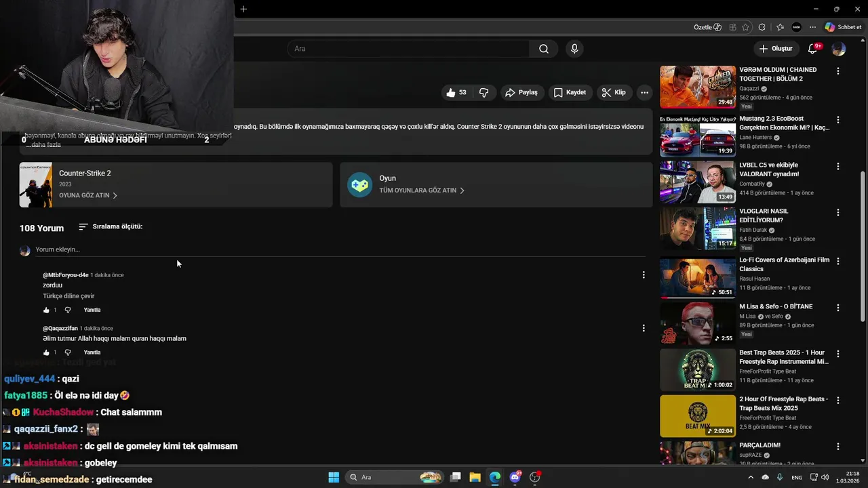Open Counter-Strike 2 game card
Image resolution: width=868 pixels, height=488 pixels.
click(x=176, y=184)
